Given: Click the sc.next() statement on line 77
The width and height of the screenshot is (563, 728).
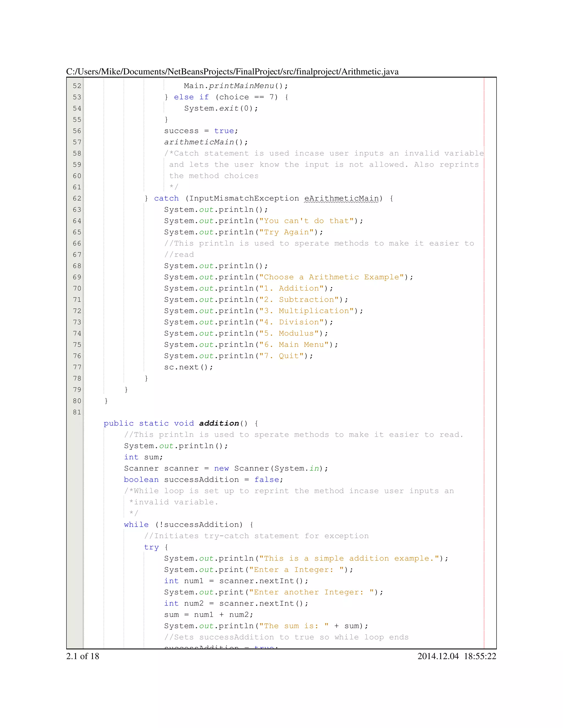Looking at the screenshot, I should point(188,367).
